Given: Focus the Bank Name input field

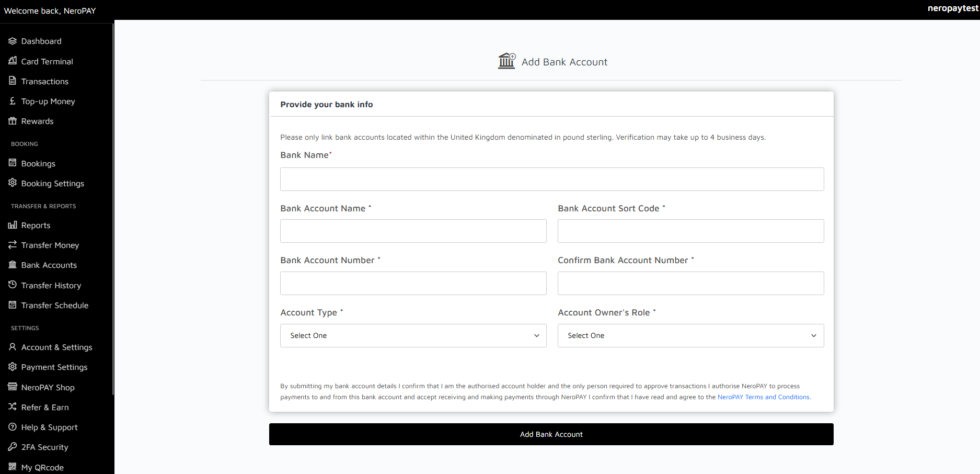Looking at the screenshot, I should point(552,179).
